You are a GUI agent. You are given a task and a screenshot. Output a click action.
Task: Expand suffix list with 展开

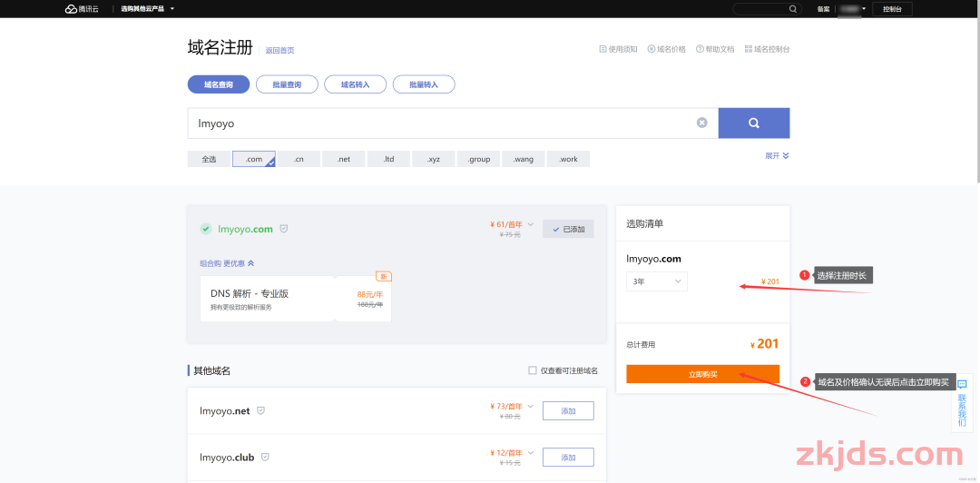click(x=777, y=156)
